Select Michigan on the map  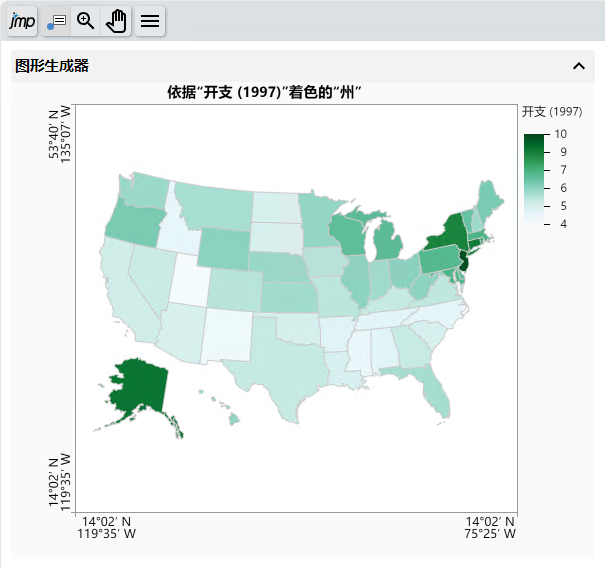tap(388, 243)
